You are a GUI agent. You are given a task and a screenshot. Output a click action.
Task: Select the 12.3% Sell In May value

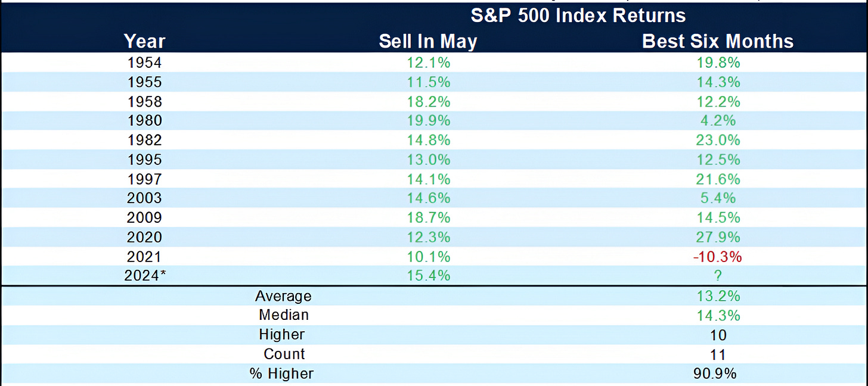coord(429,237)
